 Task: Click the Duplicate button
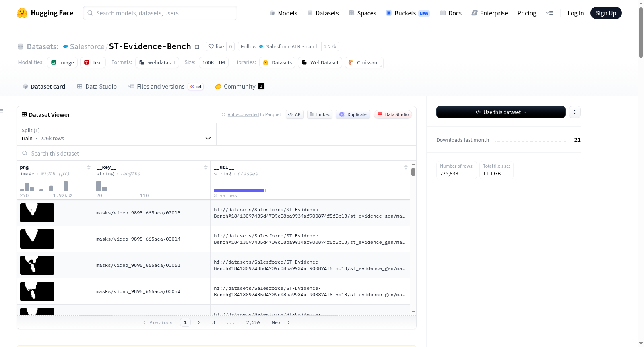point(353,114)
